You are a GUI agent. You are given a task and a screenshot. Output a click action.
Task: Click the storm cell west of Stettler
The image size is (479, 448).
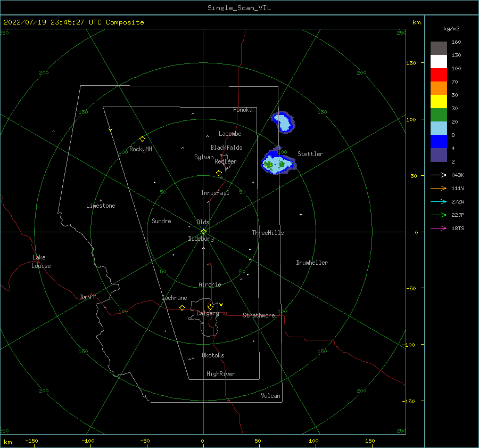278,161
